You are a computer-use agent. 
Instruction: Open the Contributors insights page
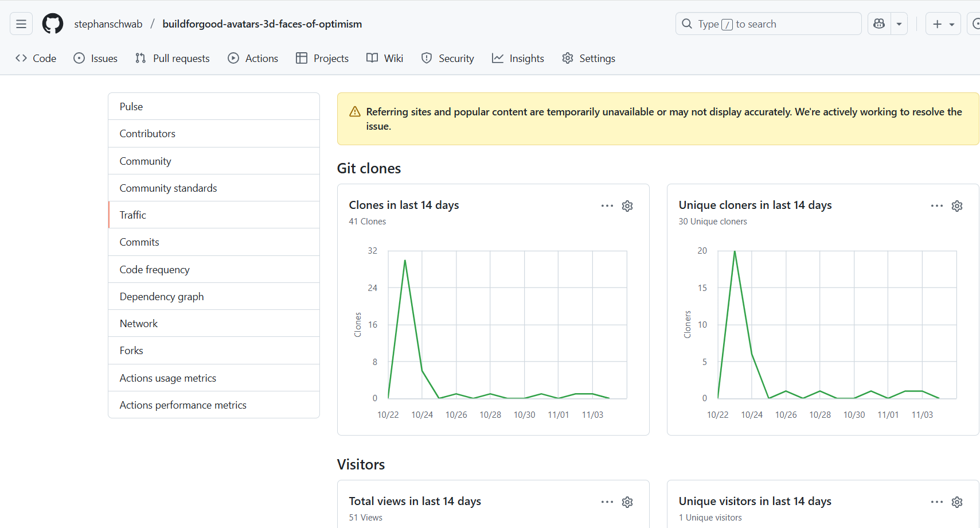pyautogui.click(x=147, y=134)
